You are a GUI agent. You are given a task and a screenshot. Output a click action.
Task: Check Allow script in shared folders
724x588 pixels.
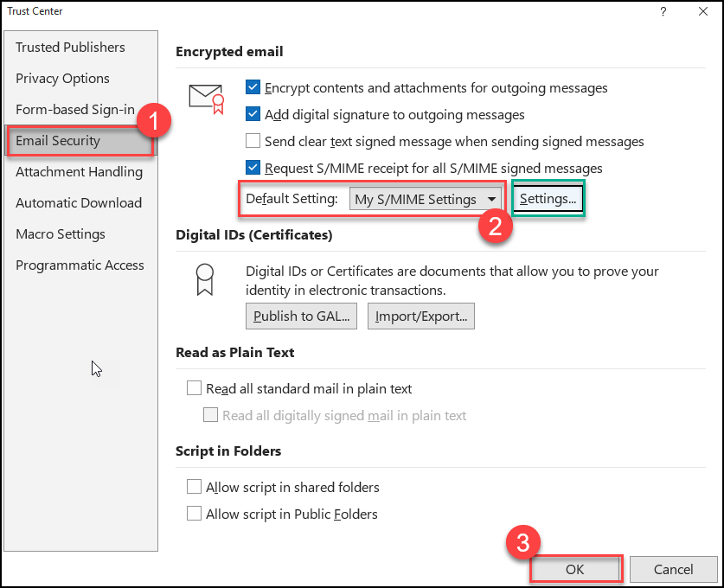[195, 487]
